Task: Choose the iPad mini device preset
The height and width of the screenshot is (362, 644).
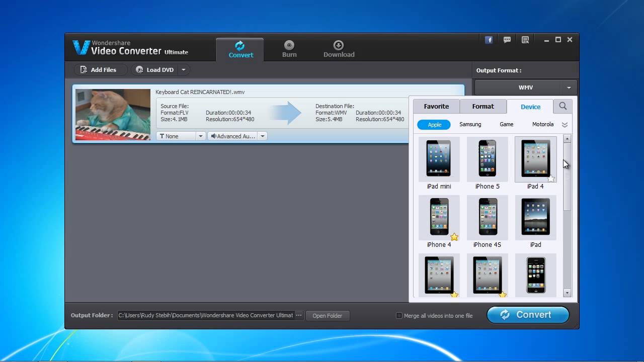Action: [x=439, y=163]
